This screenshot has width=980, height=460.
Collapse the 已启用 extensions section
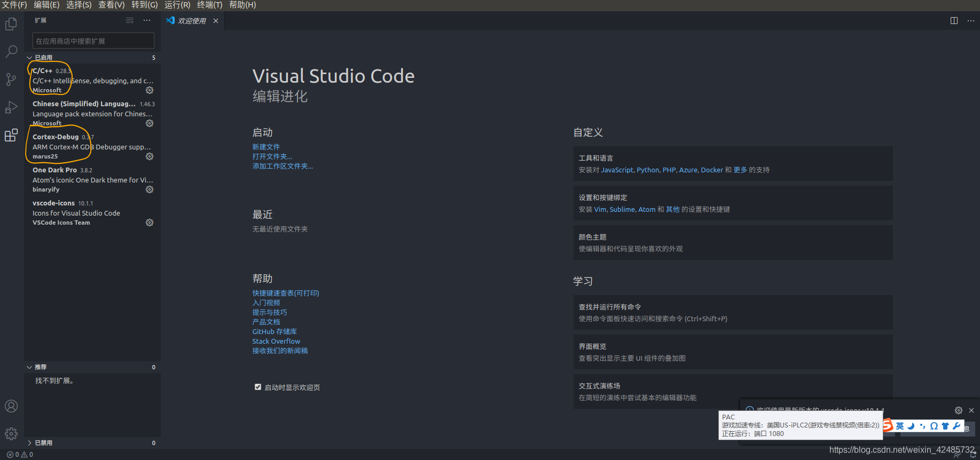[x=92, y=58]
